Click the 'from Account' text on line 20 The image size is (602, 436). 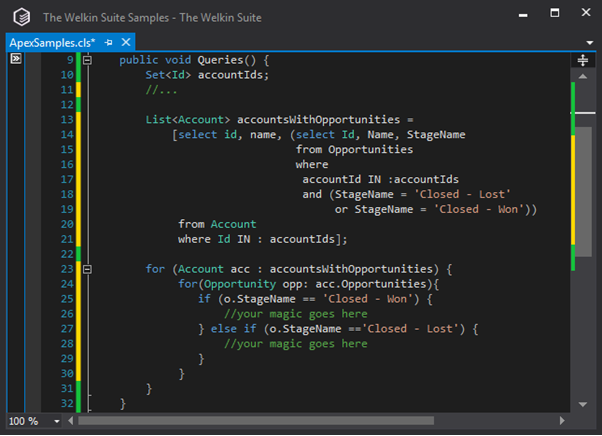pos(217,224)
